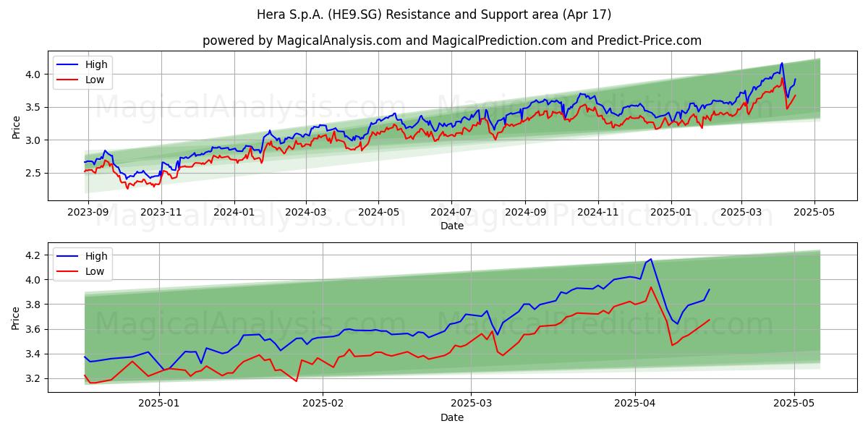Click the '2024-09' date tick label
868x434 pixels.
524,213
